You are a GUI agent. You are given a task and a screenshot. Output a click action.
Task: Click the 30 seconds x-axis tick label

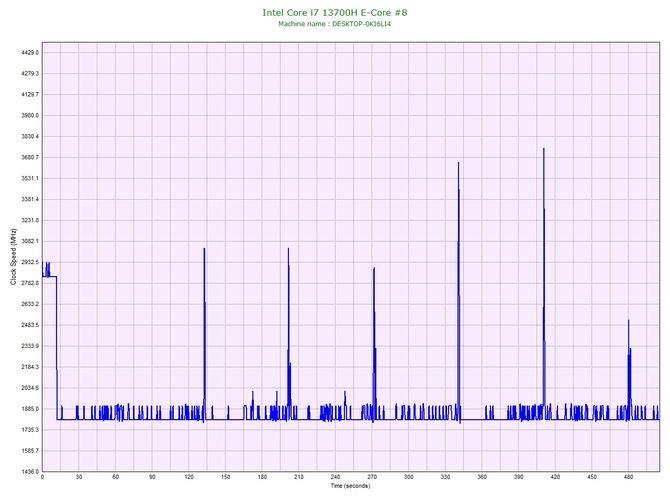pyautogui.click(x=79, y=477)
